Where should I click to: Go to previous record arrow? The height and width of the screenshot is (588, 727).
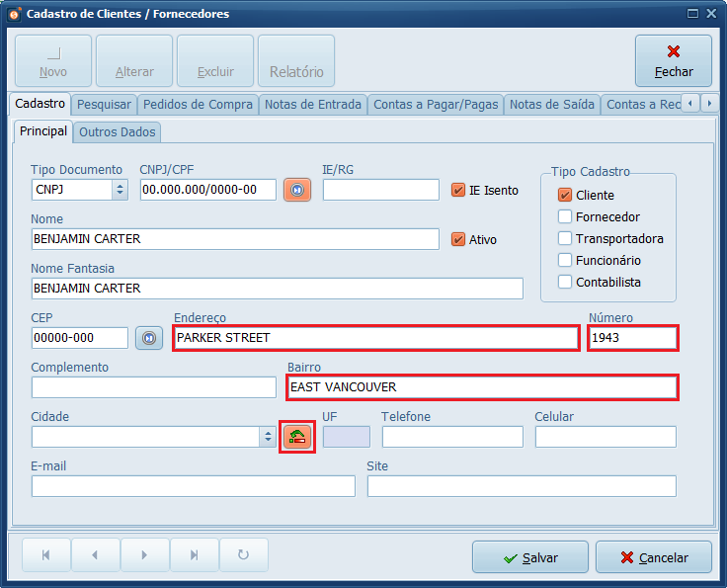pyautogui.click(x=96, y=555)
